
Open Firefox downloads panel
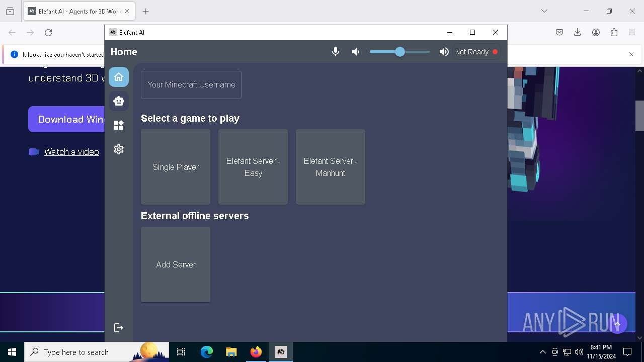click(x=578, y=33)
